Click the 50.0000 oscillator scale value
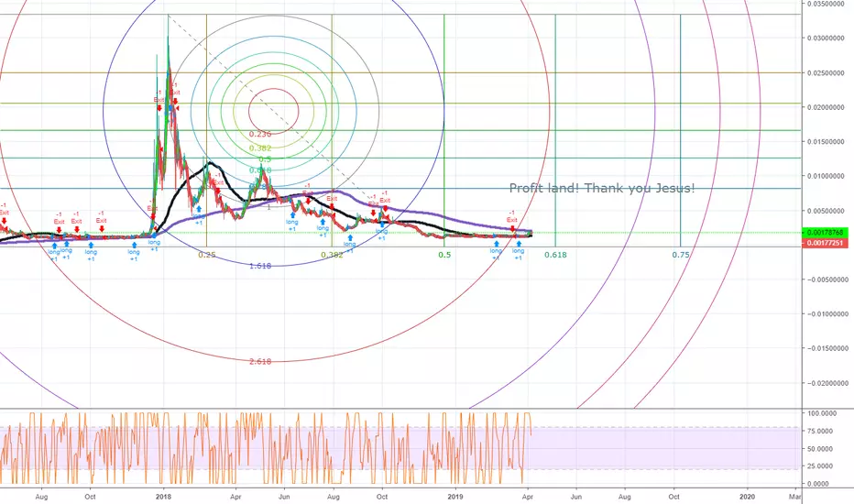This screenshot has height=504, width=854. [x=821, y=449]
